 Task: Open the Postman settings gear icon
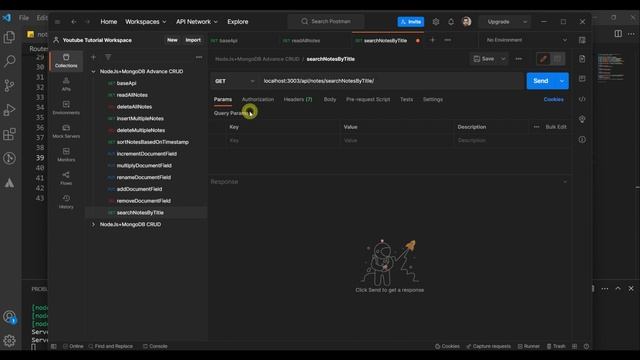[436, 22]
